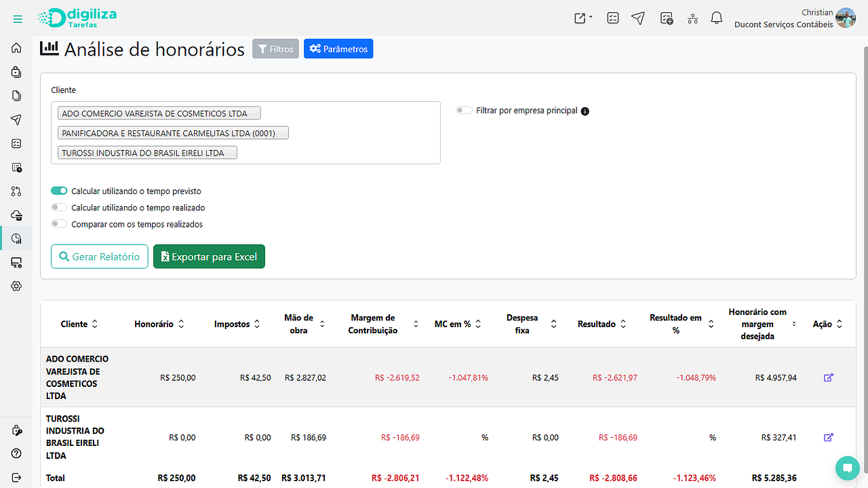The height and width of the screenshot is (488, 868).
Task: Click the Gerar Relatório button
Action: [x=99, y=257]
